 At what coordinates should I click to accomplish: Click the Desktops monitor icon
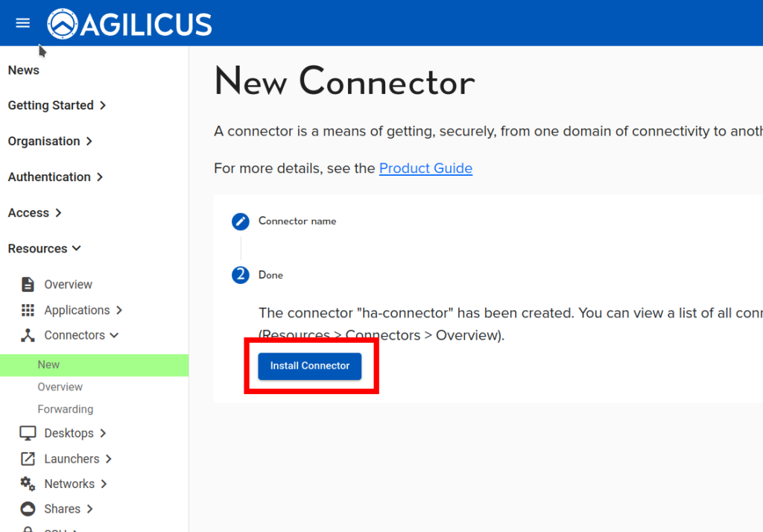pos(28,434)
